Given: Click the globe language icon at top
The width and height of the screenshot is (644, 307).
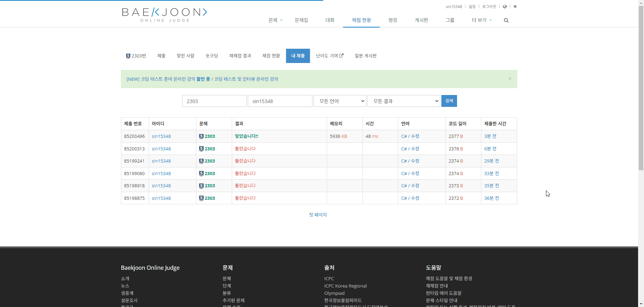Looking at the screenshot, I should click(x=505, y=6).
